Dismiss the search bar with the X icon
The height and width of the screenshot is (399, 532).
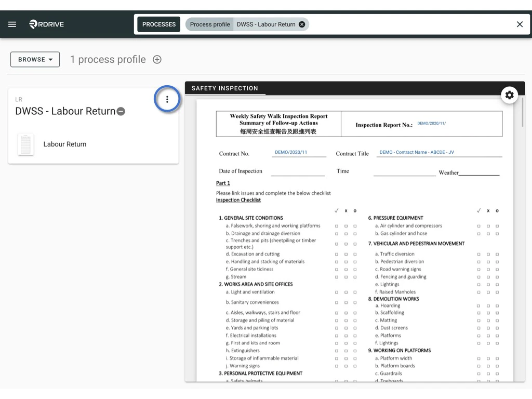(519, 24)
